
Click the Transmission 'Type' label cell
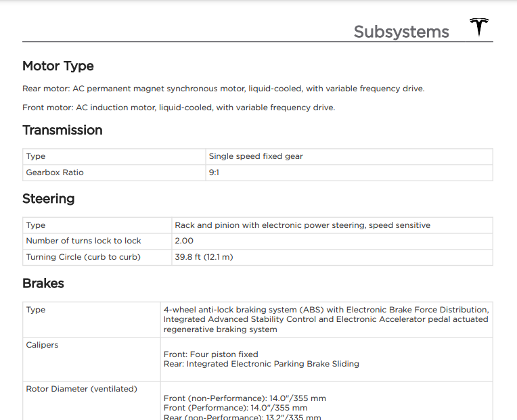(114, 156)
